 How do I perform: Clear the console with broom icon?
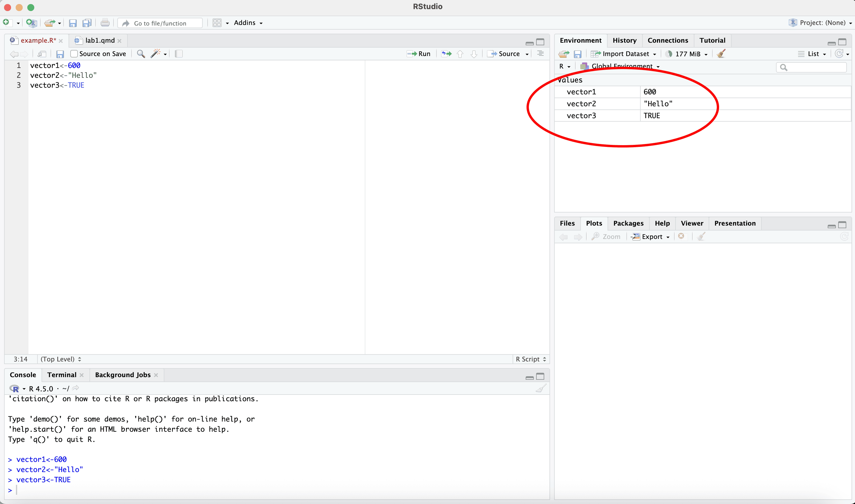point(541,388)
